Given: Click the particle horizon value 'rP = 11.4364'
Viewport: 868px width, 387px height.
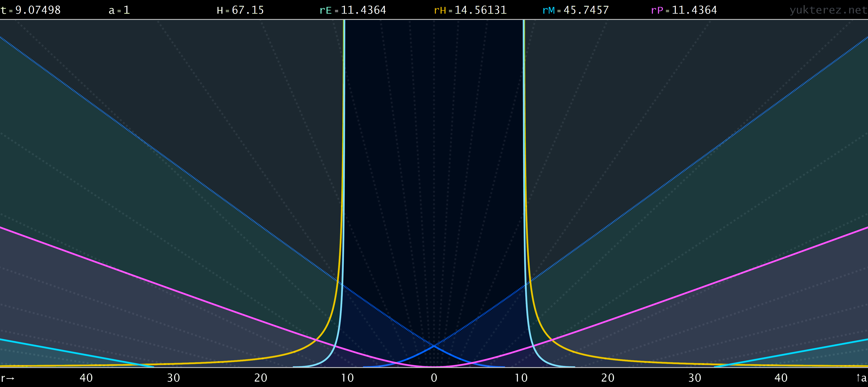Looking at the screenshot, I should pos(684,10).
